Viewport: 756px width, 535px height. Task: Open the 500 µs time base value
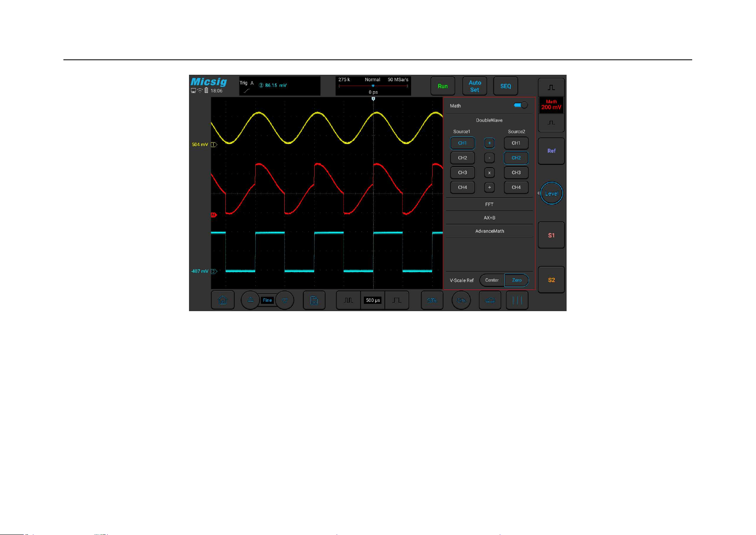click(x=373, y=300)
